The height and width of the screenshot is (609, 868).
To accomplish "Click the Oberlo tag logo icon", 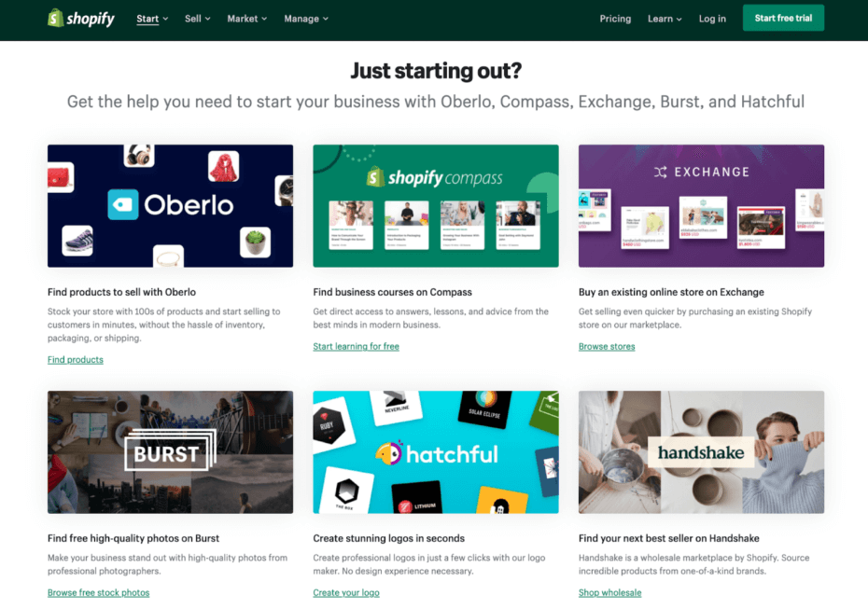I will point(123,204).
